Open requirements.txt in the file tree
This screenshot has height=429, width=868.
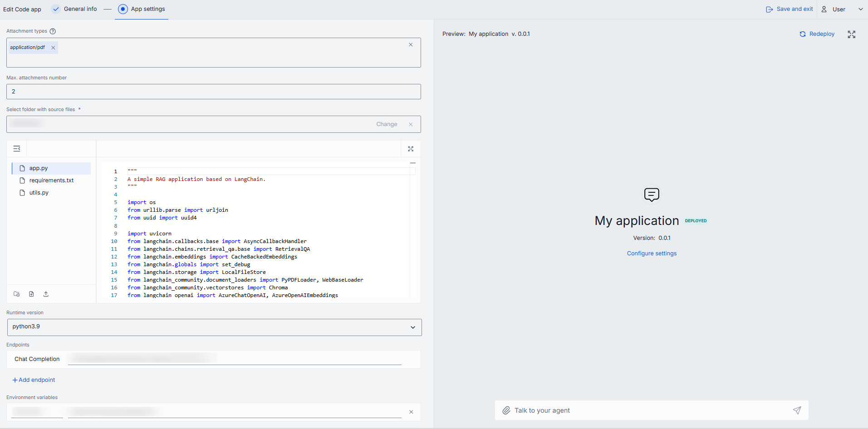(x=51, y=180)
